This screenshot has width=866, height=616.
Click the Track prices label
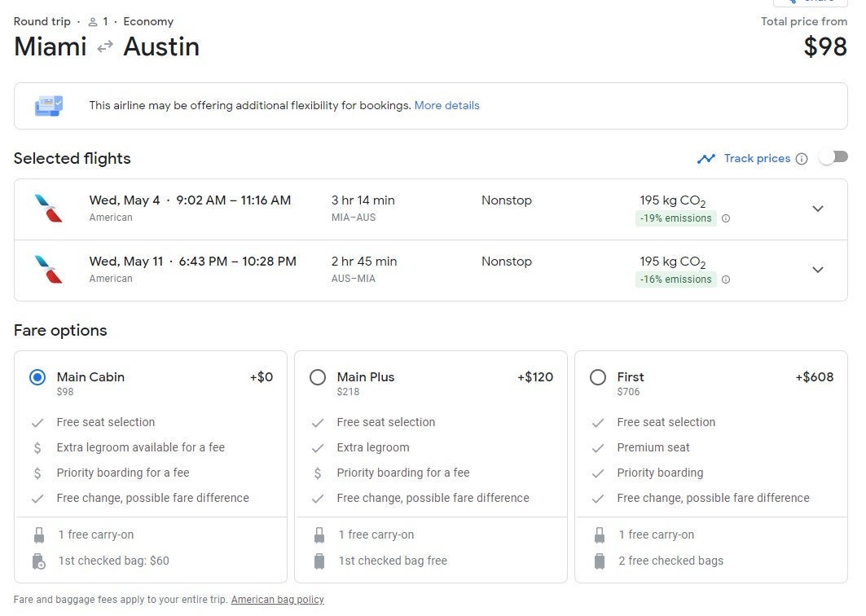(757, 159)
